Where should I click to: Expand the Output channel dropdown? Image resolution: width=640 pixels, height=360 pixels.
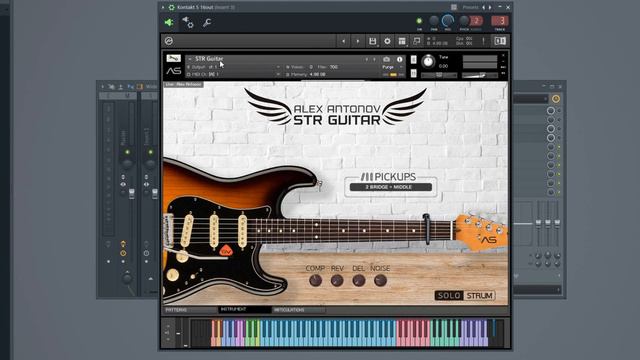(x=278, y=67)
